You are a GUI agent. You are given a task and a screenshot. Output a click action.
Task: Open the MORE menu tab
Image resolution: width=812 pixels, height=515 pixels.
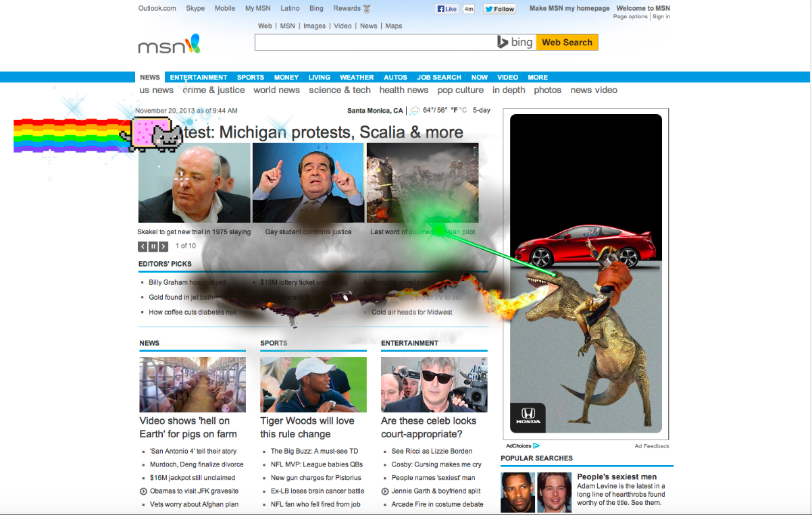[x=538, y=77]
